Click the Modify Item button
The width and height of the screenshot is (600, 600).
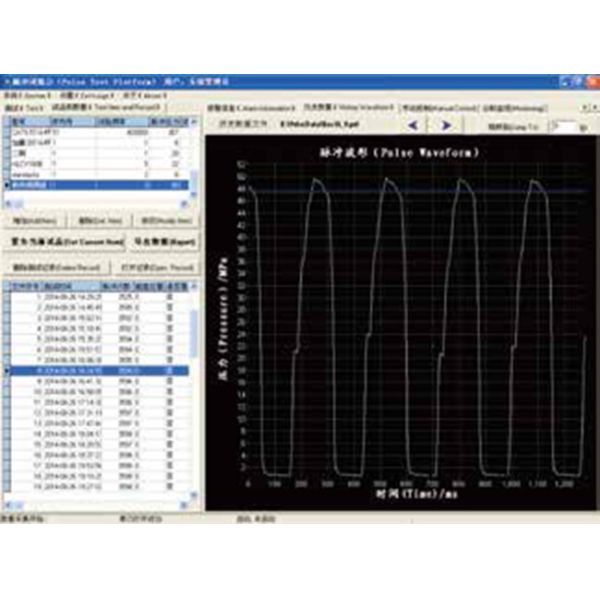(163, 219)
